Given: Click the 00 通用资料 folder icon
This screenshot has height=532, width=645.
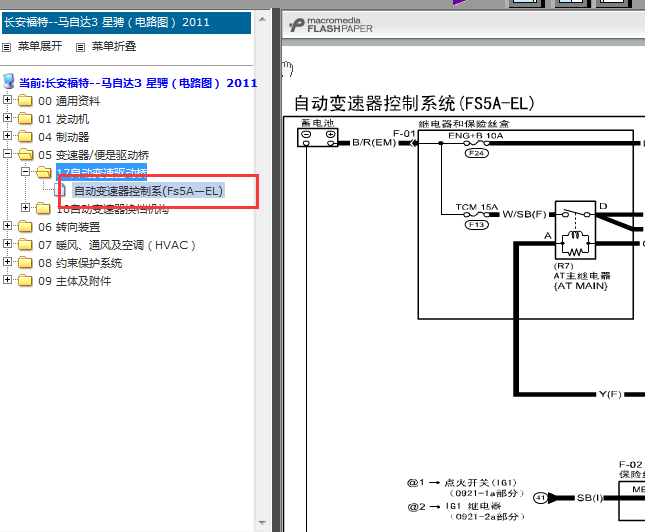Looking at the screenshot, I should click(x=25, y=100).
